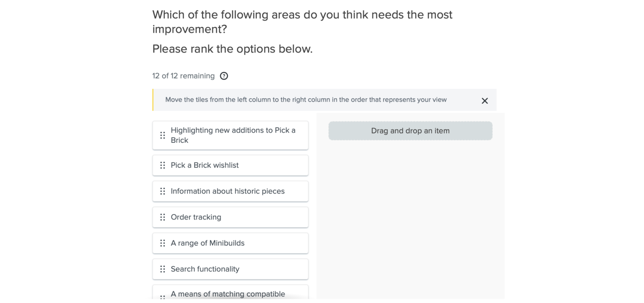Dismiss the instruction banner with X
The width and height of the screenshot is (644, 303).
(485, 101)
